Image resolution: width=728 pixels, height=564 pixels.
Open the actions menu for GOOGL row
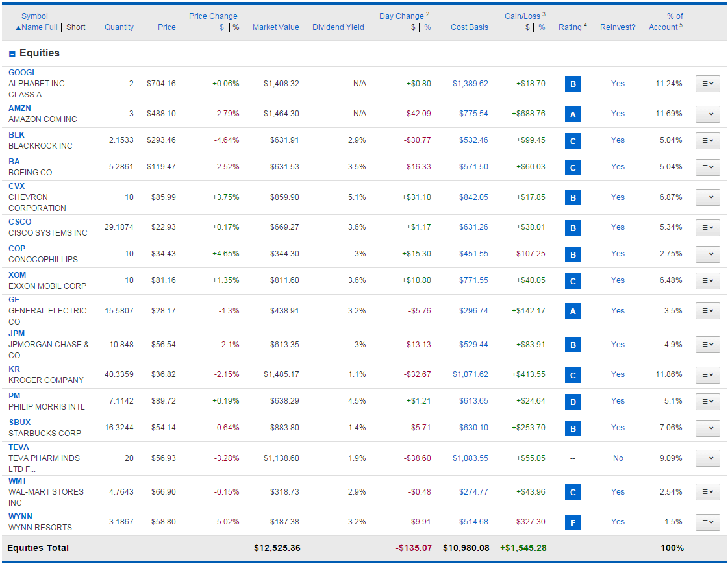(x=708, y=84)
